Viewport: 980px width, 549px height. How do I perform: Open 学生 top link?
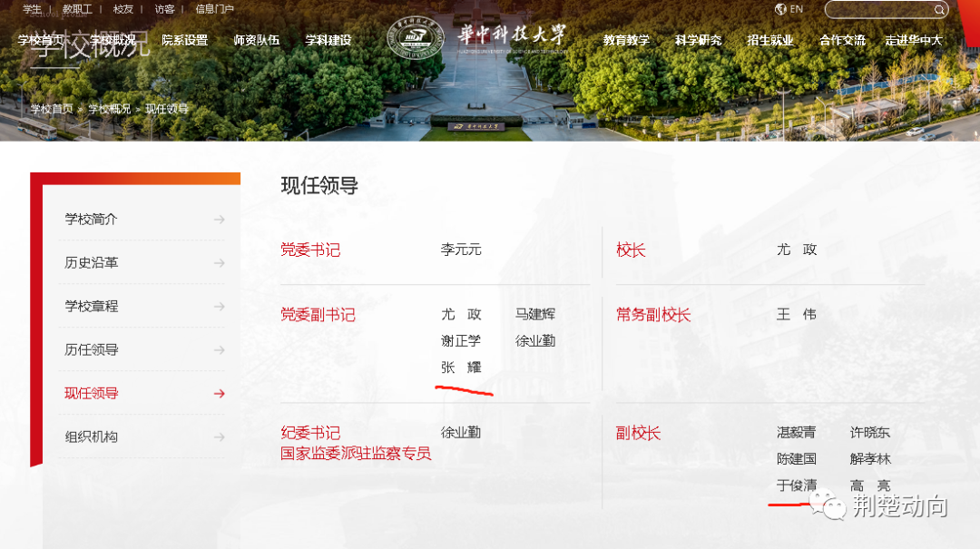click(x=32, y=9)
